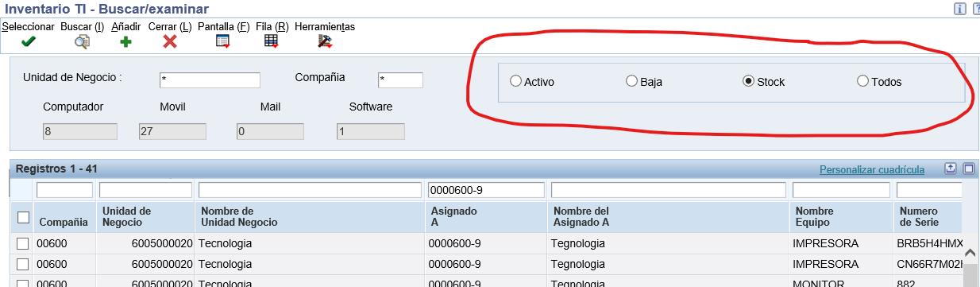Image resolution: width=980 pixels, height=287 pixels.
Task: Click the Nombre Equipo filter box
Action: 841,191
